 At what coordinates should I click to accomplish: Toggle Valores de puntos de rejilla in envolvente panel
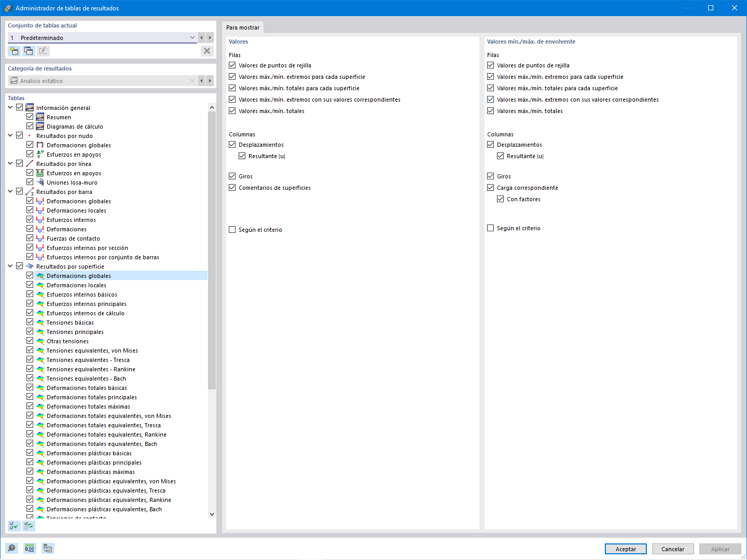(491, 65)
